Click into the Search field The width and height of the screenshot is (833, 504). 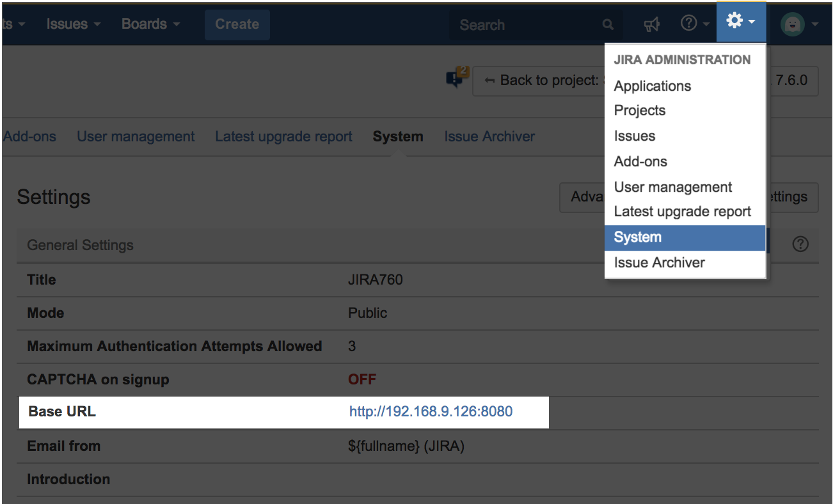(525, 25)
